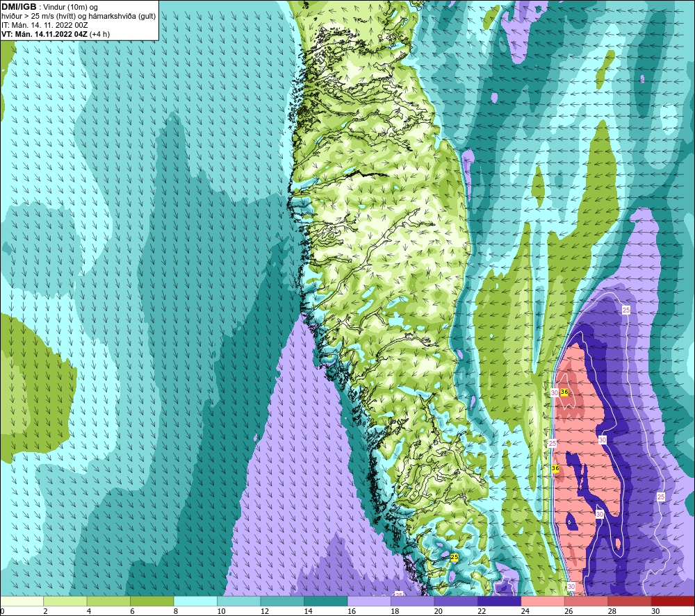Pick the green 4–6 m/s legend swatch
Screen dimensions: 695x616
pyautogui.click(x=108, y=601)
